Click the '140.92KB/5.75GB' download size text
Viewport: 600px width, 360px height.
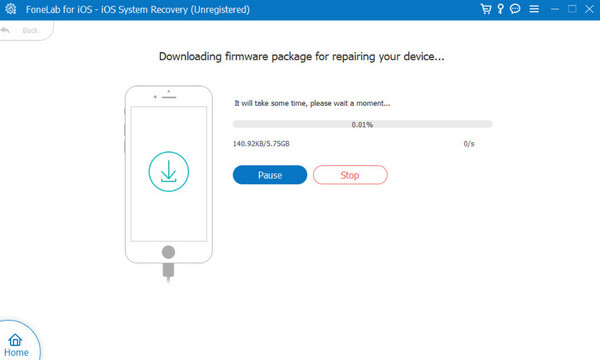(x=261, y=144)
